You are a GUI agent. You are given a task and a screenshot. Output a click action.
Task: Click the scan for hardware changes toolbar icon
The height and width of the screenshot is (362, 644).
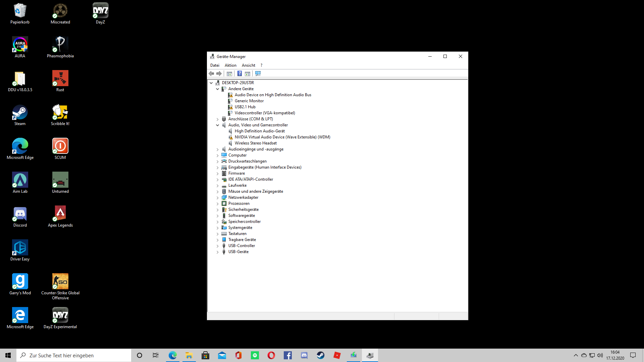click(258, 73)
